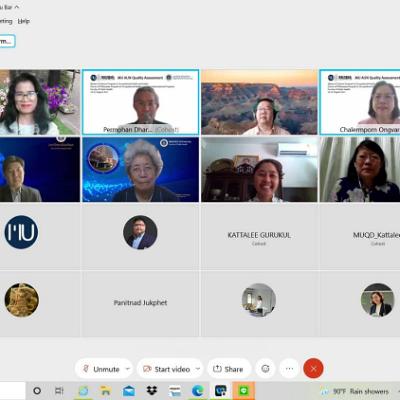Select KATTALEE GURUKUL participant tile
400x400 pixels.
[x=259, y=237]
